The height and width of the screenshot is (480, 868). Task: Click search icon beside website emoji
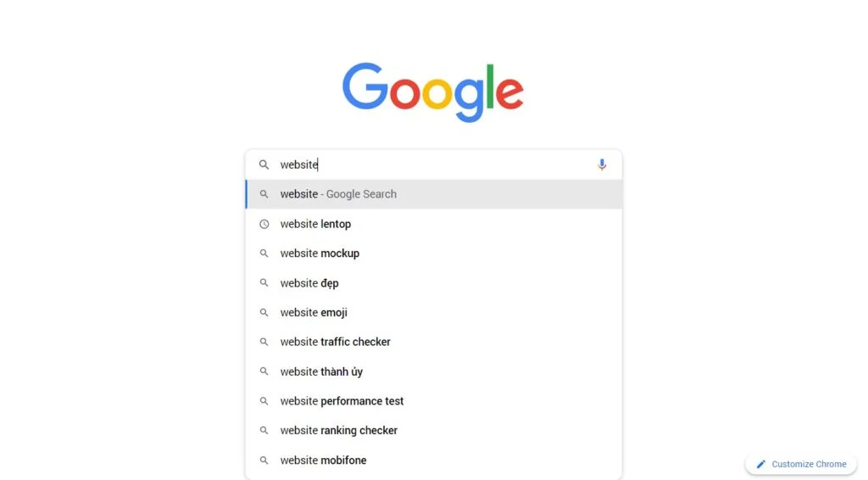coord(264,313)
